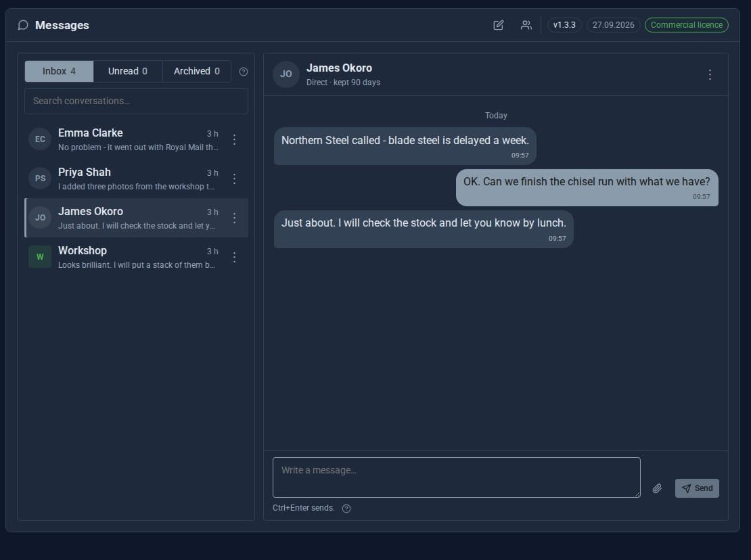Click James Okoro name in chat header
The image size is (751, 560).
point(339,68)
